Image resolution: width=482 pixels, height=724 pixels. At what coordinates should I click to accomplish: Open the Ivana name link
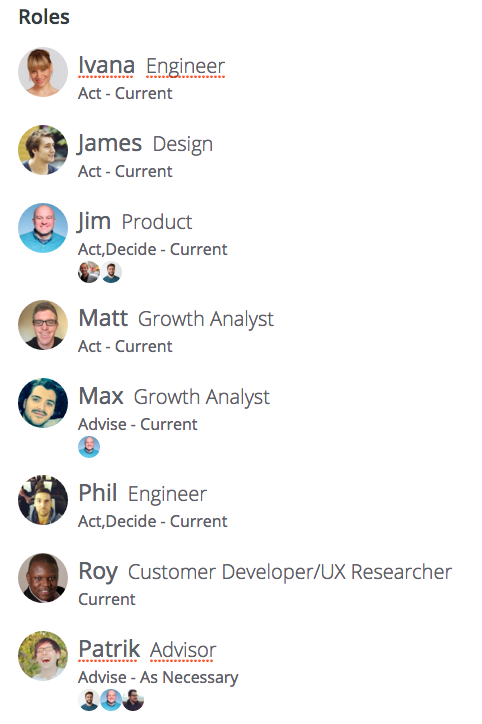[x=107, y=65]
